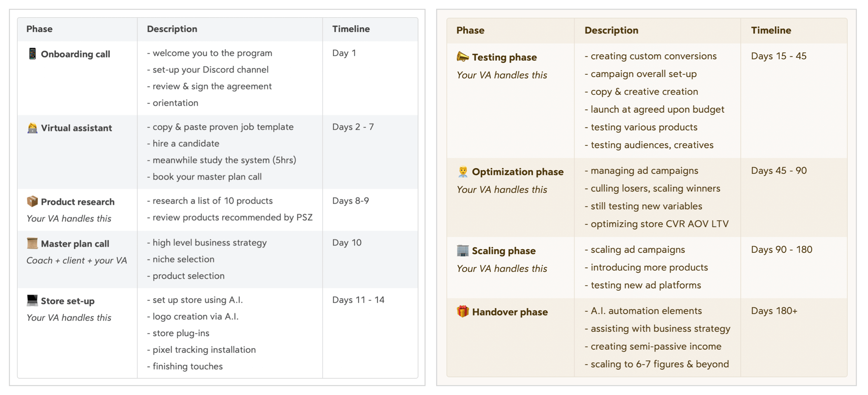This screenshot has height=395, width=868.
Task: Click the Days 15 - 45 timeline cell
Action: pos(778,56)
